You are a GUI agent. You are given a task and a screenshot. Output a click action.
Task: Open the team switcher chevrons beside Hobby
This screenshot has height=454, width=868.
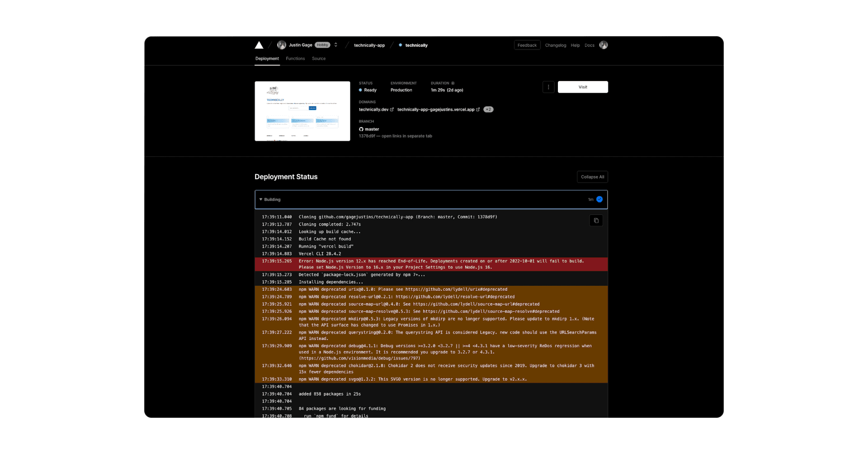tap(336, 45)
